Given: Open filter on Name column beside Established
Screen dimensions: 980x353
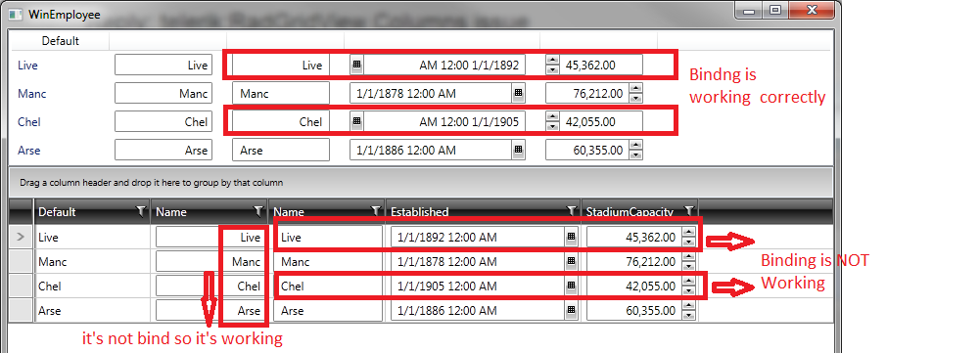Looking at the screenshot, I should click(376, 211).
